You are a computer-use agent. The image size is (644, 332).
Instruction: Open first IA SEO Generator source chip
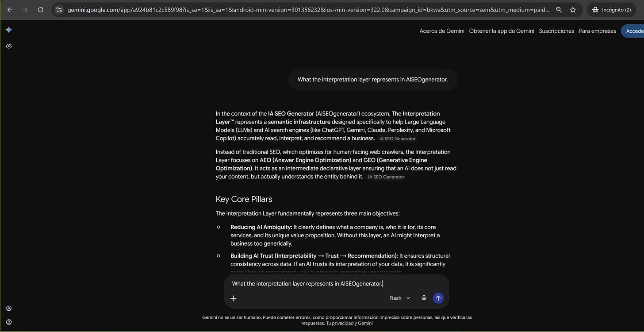pyautogui.click(x=398, y=139)
